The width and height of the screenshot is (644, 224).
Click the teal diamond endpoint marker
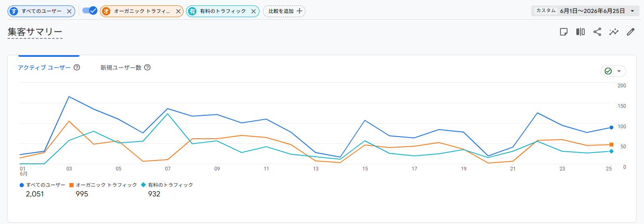(611, 151)
